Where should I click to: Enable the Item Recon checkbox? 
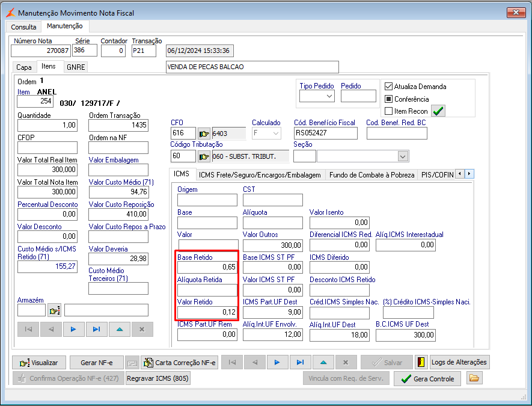pos(388,111)
